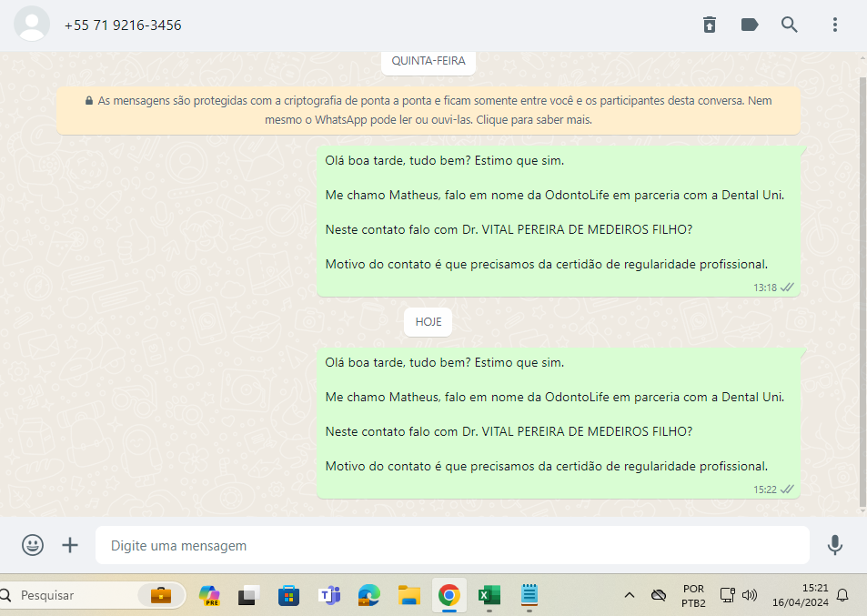Open notifications bell icon in taskbar
Image resolution: width=867 pixels, height=616 pixels.
click(x=842, y=595)
